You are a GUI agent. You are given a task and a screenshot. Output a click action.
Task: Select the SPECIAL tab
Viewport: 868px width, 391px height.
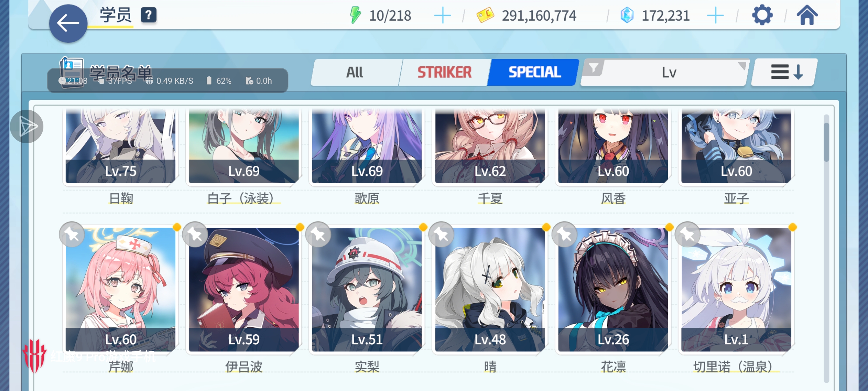(534, 72)
